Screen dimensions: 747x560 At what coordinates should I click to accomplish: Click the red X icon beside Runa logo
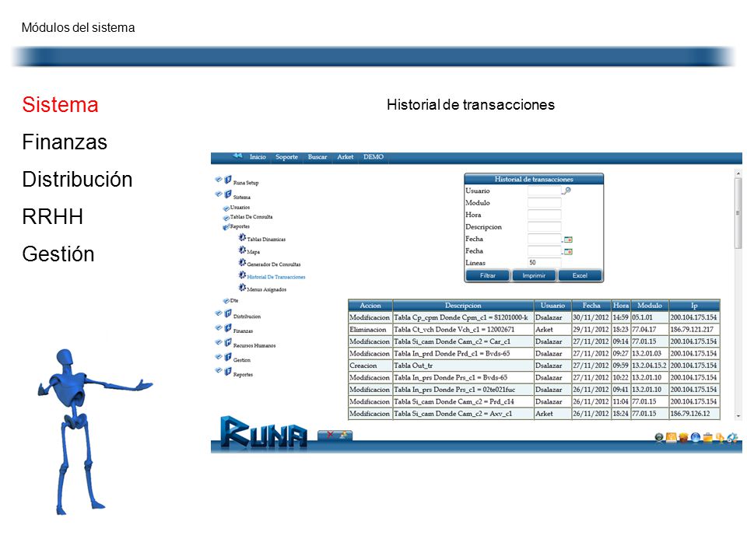click(x=330, y=434)
